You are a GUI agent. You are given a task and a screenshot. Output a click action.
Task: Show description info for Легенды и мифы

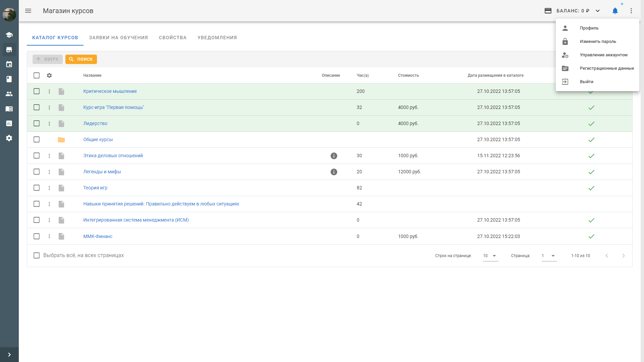click(334, 172)
